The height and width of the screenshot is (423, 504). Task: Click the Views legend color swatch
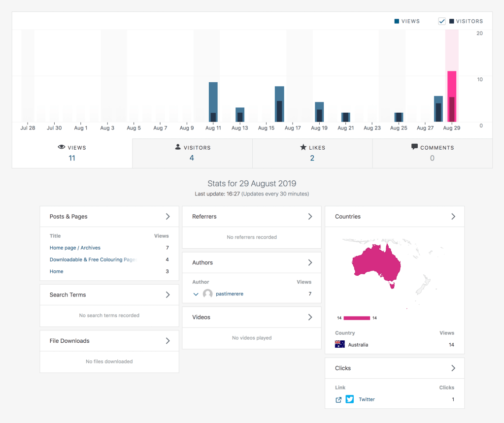[x=397, y=21]
